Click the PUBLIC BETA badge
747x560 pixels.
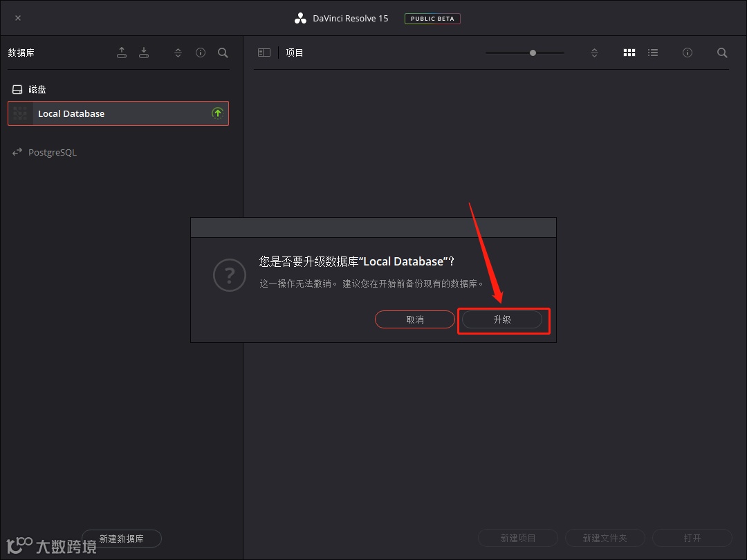click(432, 19)
